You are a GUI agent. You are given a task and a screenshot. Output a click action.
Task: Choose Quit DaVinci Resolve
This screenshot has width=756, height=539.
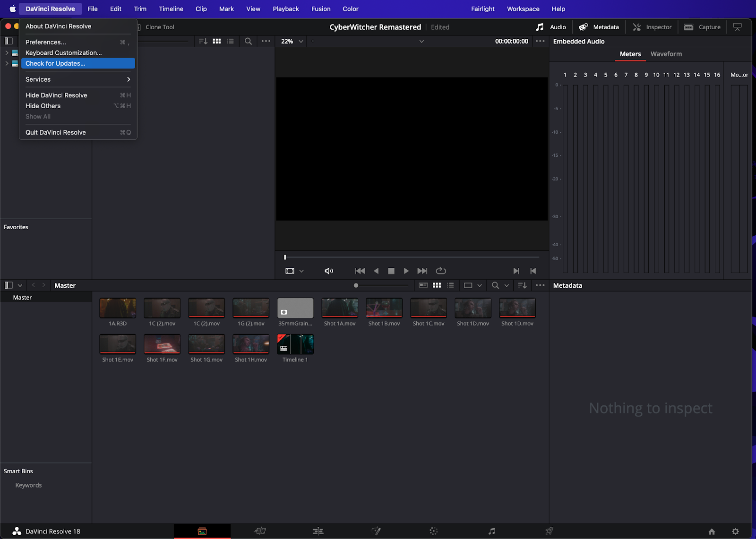(78, 132)
